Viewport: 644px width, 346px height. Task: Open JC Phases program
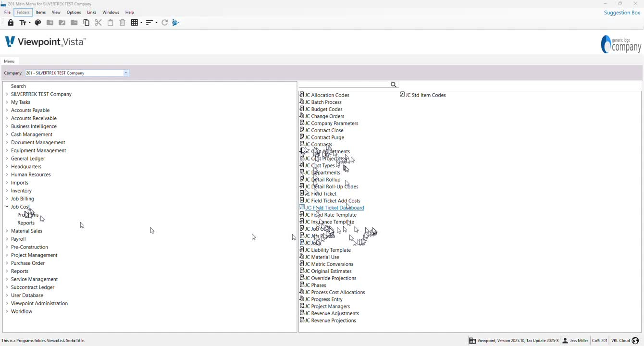pos(316,285)
